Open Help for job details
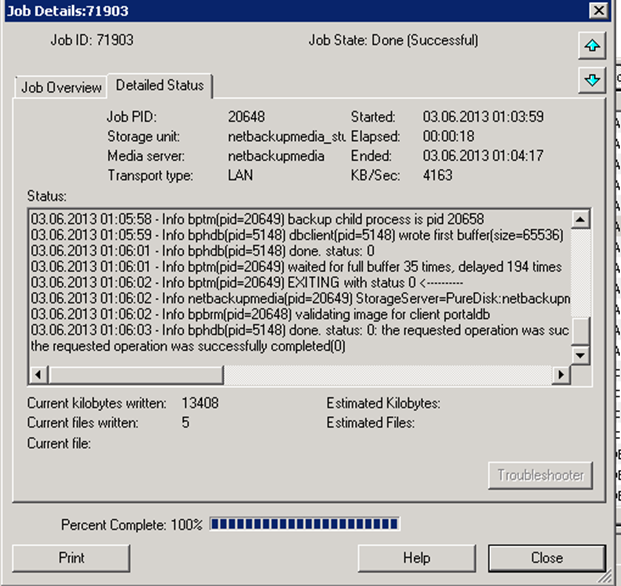This screenshot has width=621, height=586. pyautogui.click(x=417, y=558)
